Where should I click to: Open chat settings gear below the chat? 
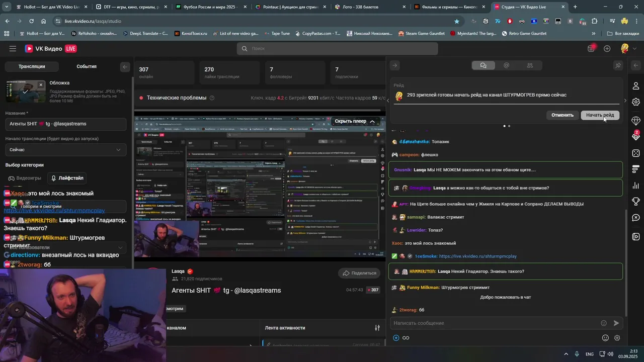point(617,338)
